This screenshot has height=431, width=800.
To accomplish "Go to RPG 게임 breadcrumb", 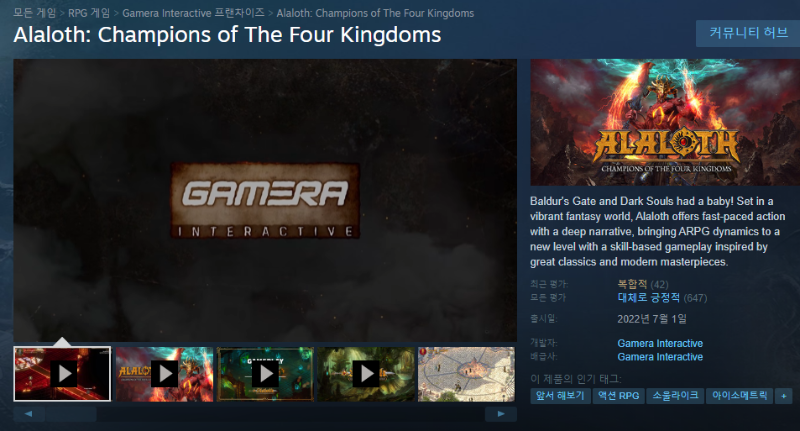I will pos(89,13).
